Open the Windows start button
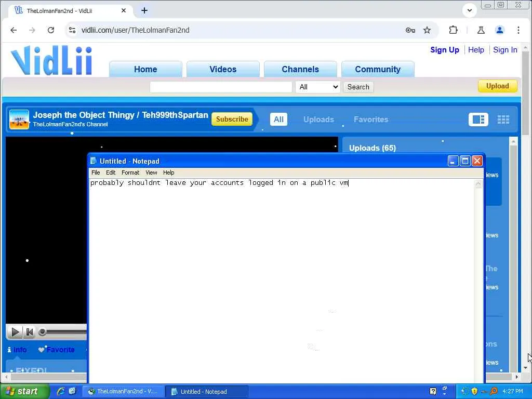 point(24,392)
